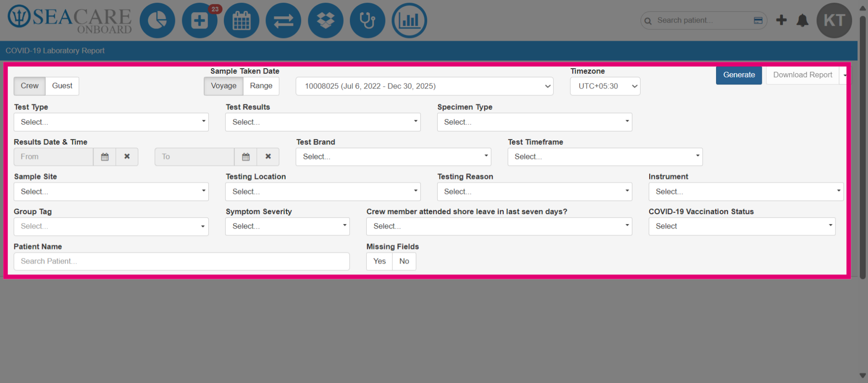Open the From date calendar picker
The width and height of the screenshot is (868, 383).
105,157
